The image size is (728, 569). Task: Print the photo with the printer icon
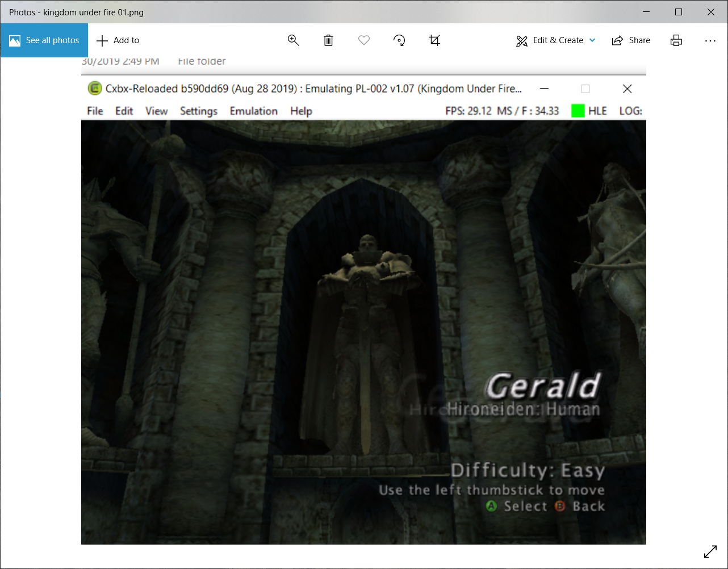click(x=676, y=40)
